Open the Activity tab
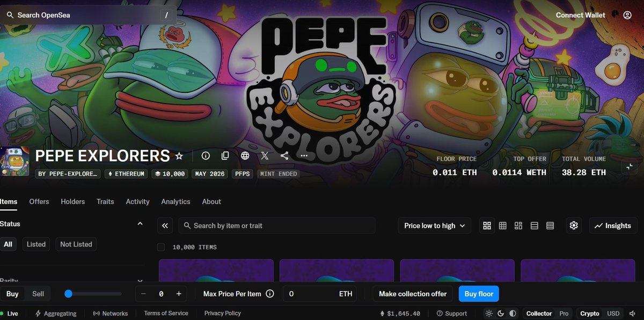 coord(137,201)
